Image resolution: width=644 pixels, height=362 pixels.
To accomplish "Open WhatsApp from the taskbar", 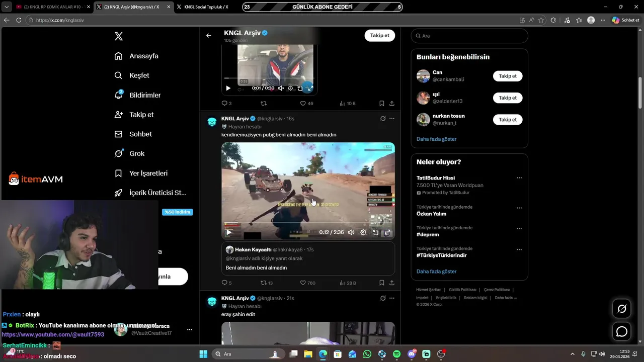I will pyautogui.click(x=367, y=354).
